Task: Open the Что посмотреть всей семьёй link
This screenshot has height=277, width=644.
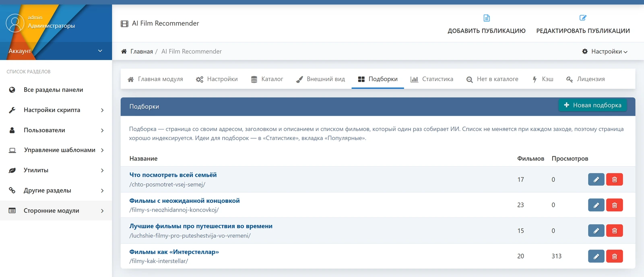Action: tap(173, 175)
